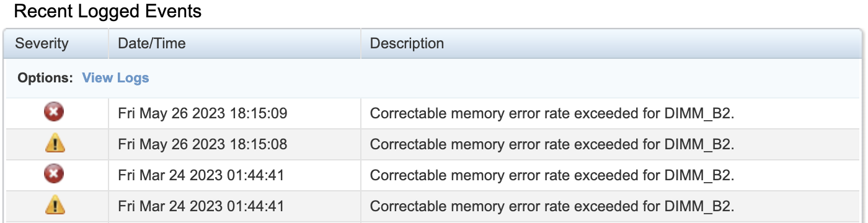The image size is (868, 223).
Task: Click date Fri May 26 2023 18:15:08
Action: click(203, 145)
